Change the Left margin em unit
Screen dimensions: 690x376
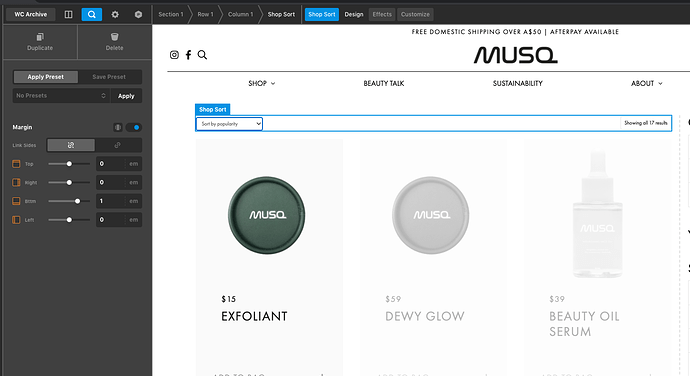pyautogui.click(x=134, y=219)
